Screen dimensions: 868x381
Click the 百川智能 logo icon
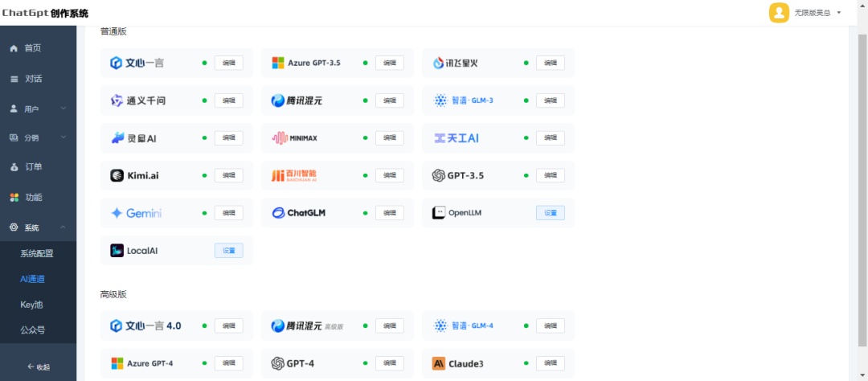pyautogui.click(x=276, y=175)
